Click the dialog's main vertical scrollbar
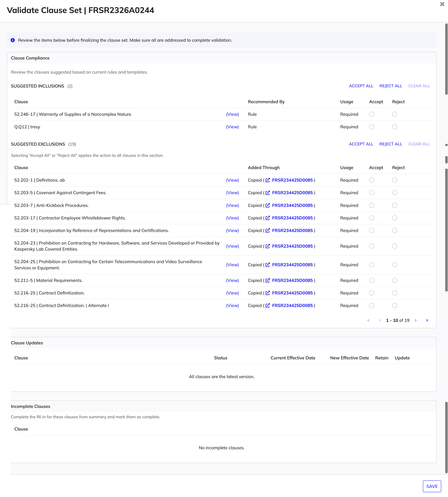448x497 pixels. [x=446, y=59]
